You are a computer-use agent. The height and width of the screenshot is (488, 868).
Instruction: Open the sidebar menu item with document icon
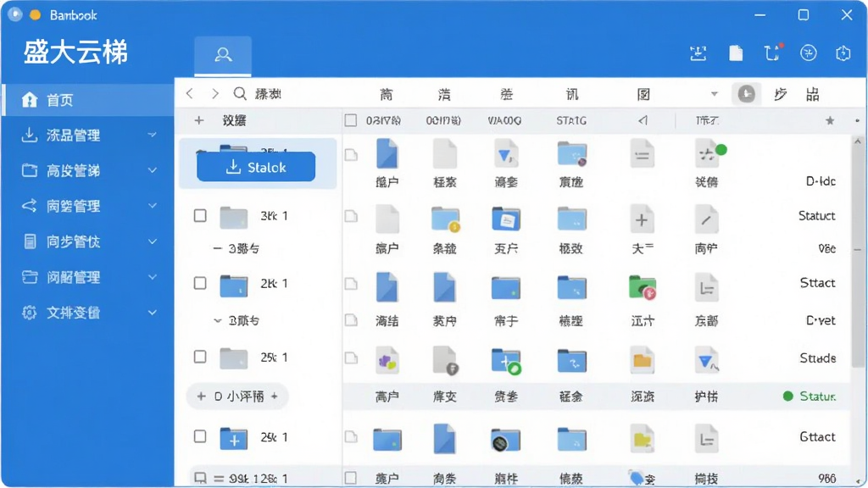tap(88, 241)
